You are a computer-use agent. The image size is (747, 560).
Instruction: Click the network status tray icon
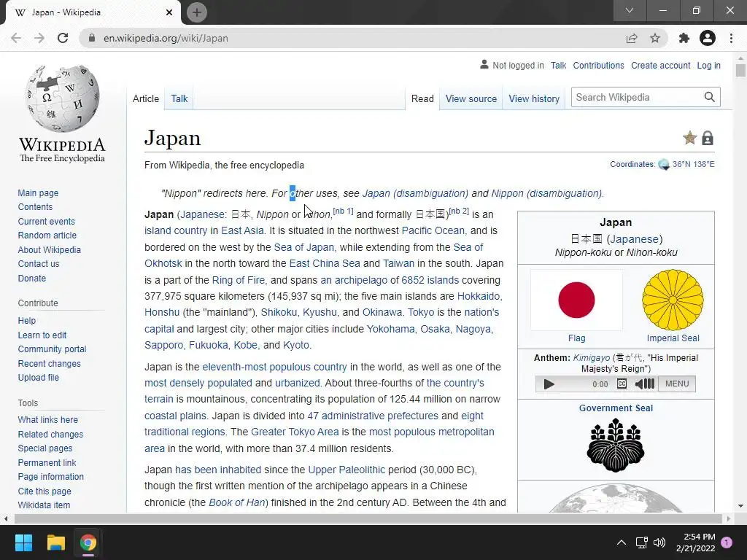(641, 542)
